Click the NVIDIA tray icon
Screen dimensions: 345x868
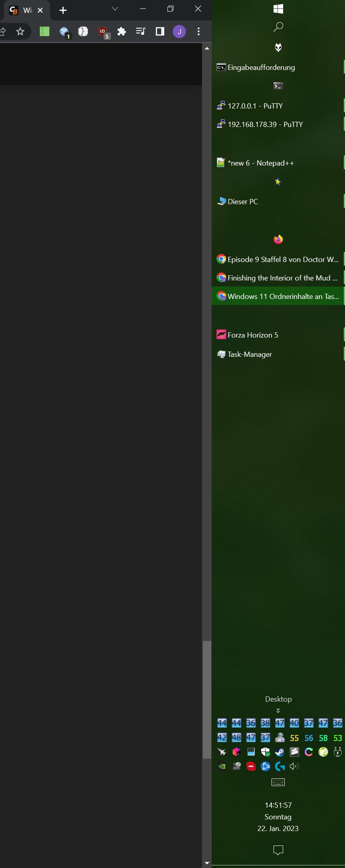[222, 766]
